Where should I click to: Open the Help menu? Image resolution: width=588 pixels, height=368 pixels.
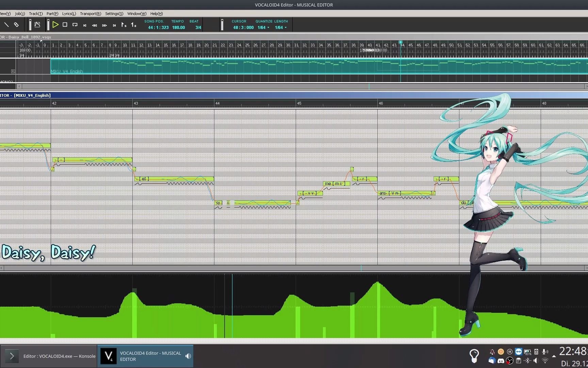(157, 14)
